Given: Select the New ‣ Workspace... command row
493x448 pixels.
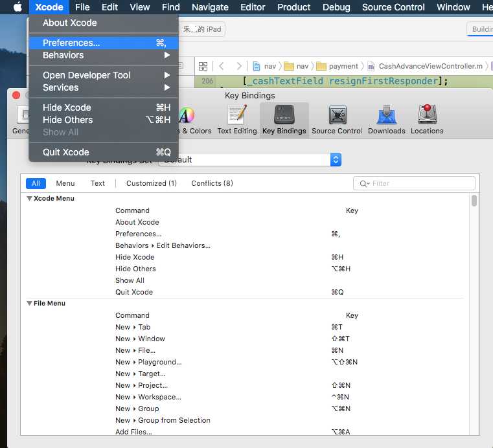Looking at the screenshot, I should click(x=244, y=397).
